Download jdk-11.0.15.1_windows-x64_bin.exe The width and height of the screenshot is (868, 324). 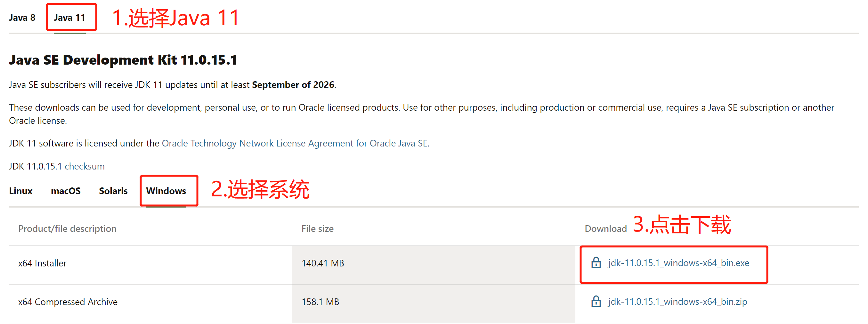(678, 263)
